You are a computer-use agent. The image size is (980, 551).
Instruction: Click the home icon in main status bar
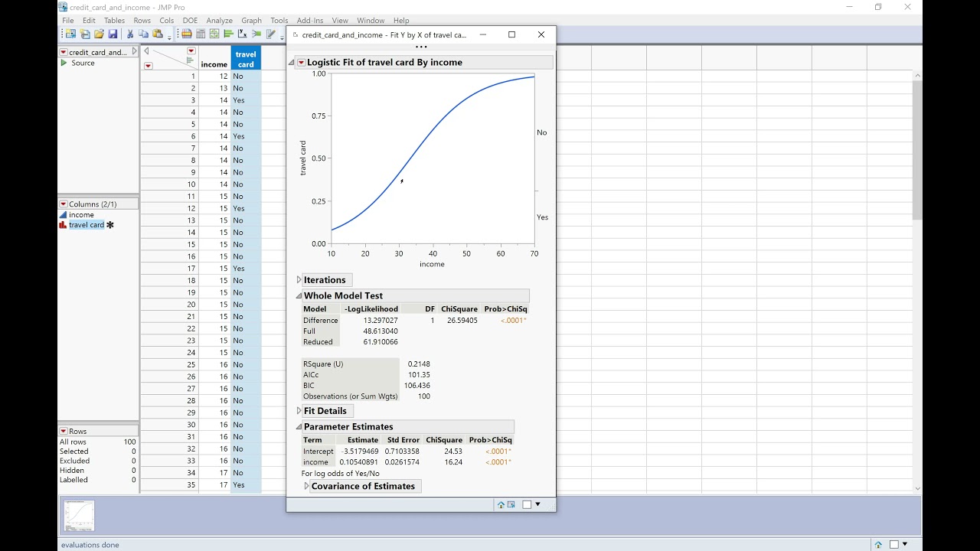[x=878, y=545]
